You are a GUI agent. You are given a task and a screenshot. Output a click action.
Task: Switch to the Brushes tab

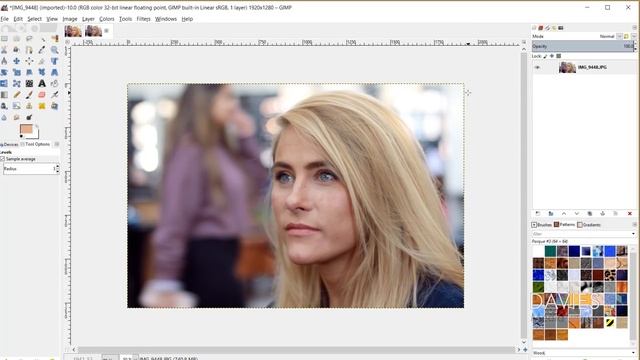click(x=542, y=225)
